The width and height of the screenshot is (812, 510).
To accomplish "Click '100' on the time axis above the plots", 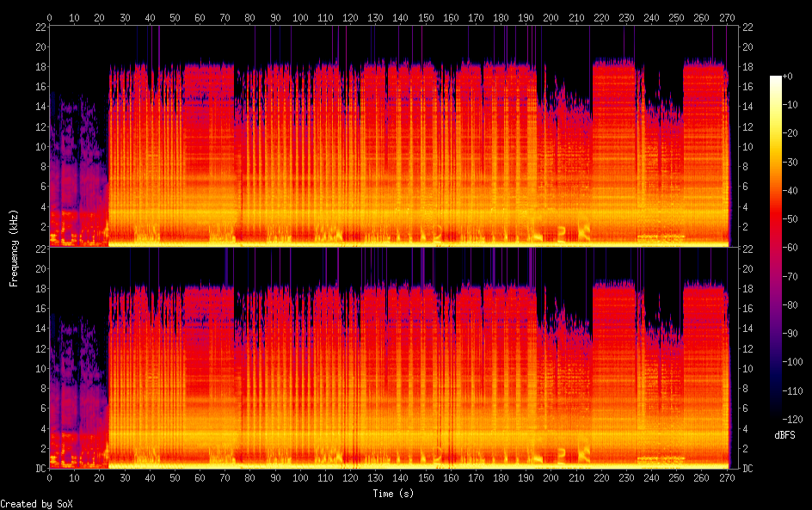I will tap(300, 17).
